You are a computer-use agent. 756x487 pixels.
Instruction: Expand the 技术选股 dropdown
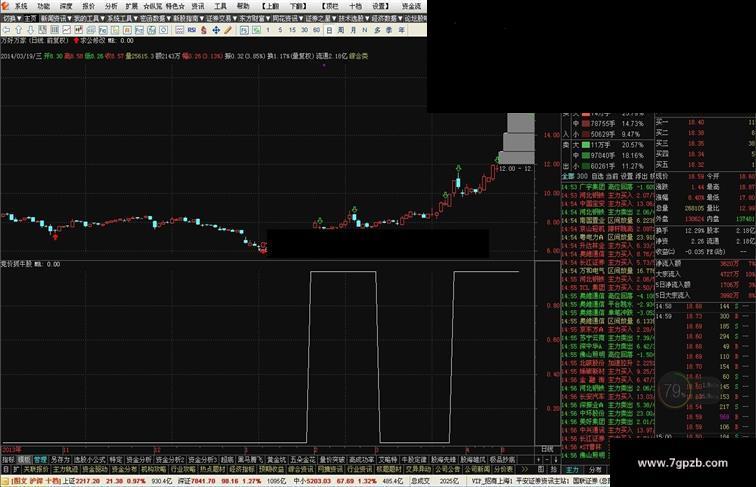point(353,18)
